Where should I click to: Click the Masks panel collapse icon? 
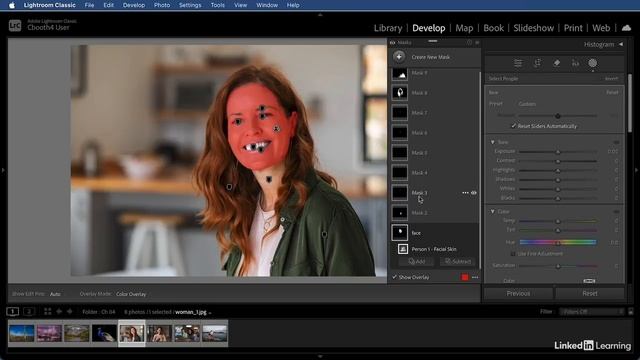click(477, 42)
